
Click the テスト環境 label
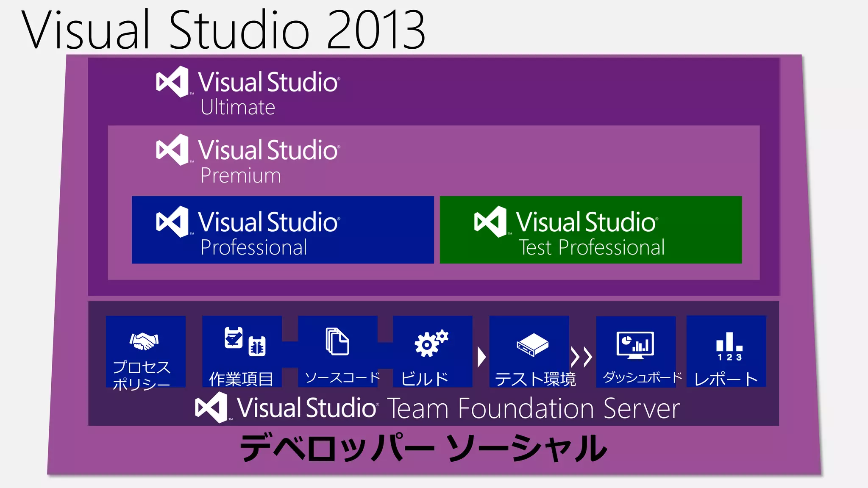[536, 379]
